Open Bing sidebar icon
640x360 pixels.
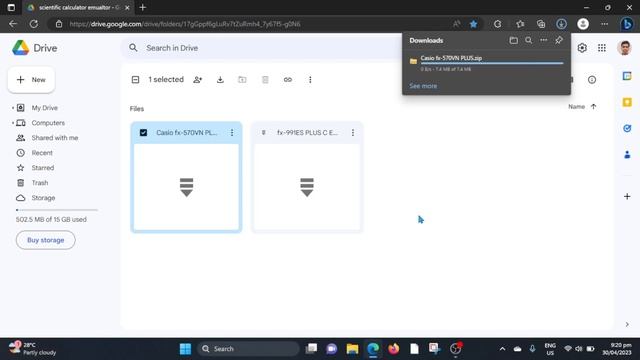627,24
